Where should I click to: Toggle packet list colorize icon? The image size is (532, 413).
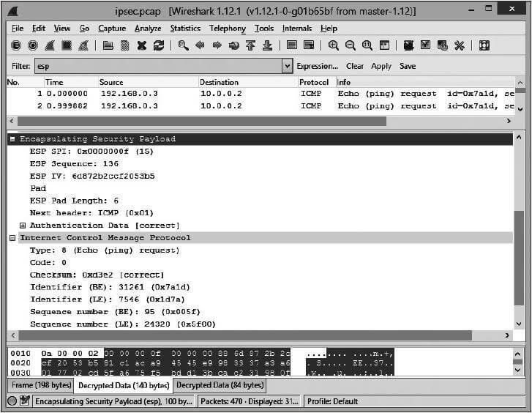292,45
